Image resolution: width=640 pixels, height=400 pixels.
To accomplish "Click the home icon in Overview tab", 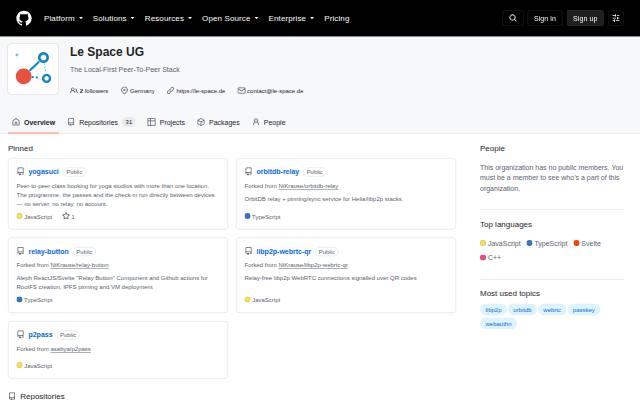I will point(16,122).
